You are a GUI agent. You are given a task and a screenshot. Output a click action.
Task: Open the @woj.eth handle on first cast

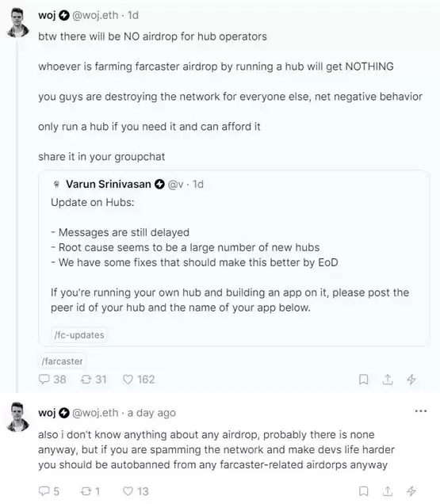pos(95,15)
